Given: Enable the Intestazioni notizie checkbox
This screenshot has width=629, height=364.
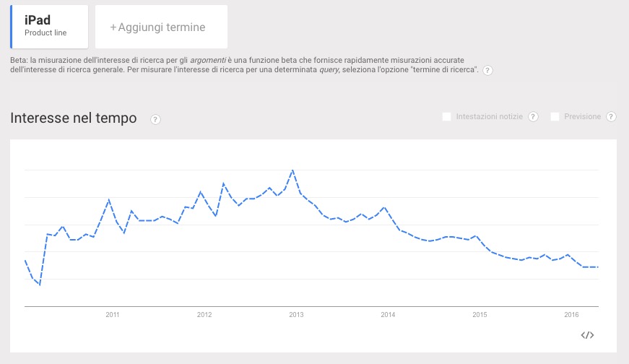Looking at the screenshot, I should pos(446,117).
